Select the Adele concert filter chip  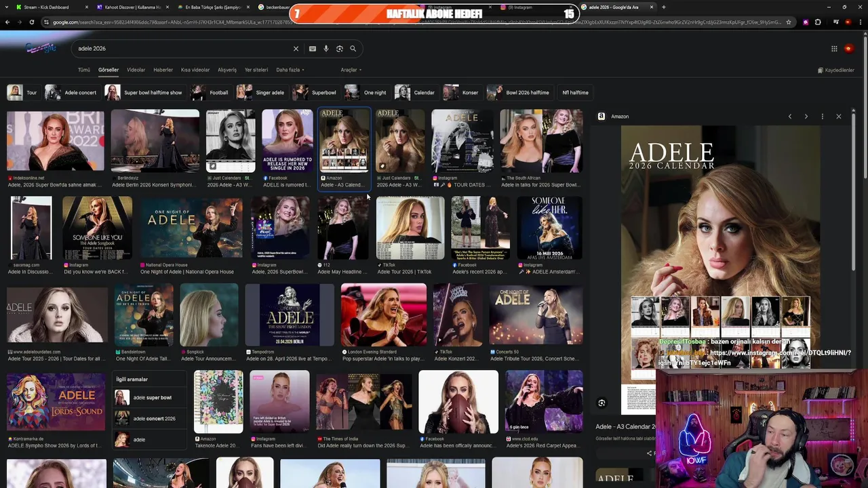pos(72,93)
